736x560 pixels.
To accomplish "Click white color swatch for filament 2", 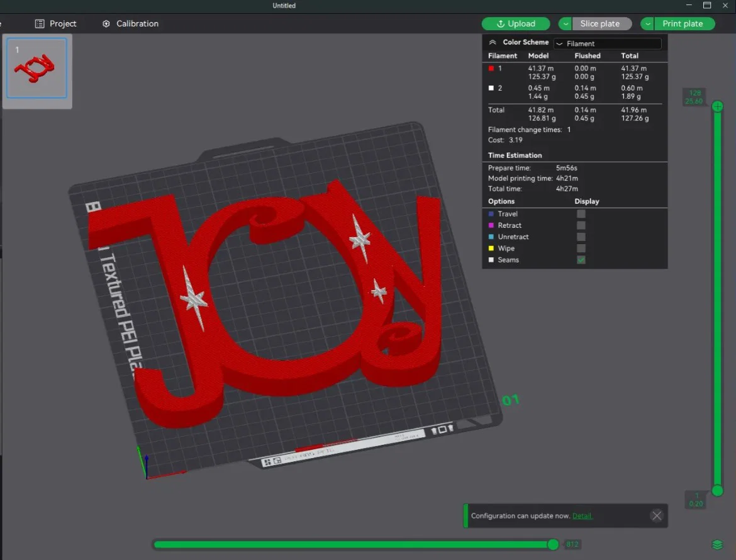I will pyautogui.click(x=491, y=88).
